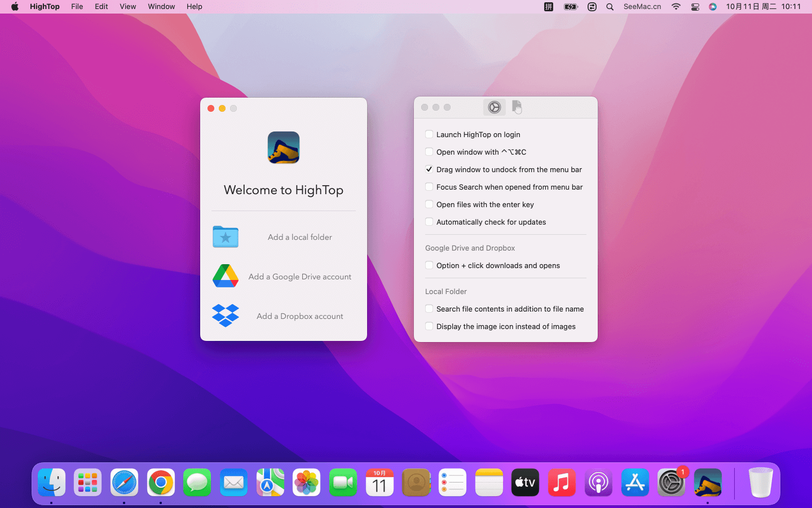Enable Automatically check for updates
812x508 pixels.
pos(429,222)
